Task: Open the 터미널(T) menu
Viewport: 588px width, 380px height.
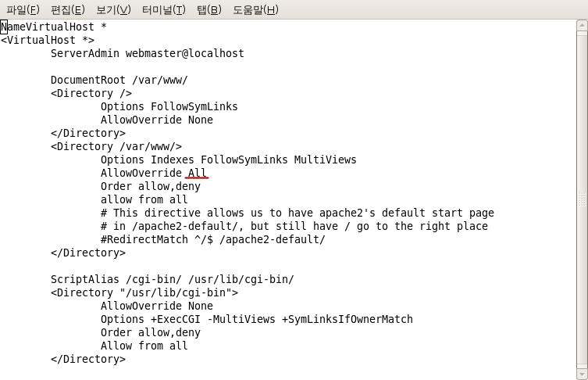Action: pos(163,9)
